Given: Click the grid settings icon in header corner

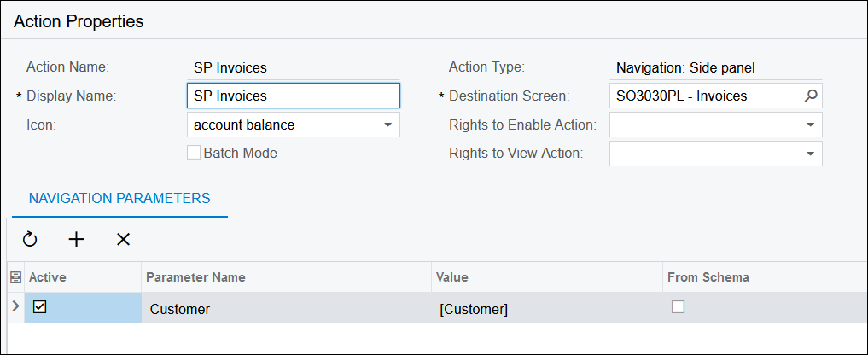Looking at the screenshot, I should [x=14, y=277].
